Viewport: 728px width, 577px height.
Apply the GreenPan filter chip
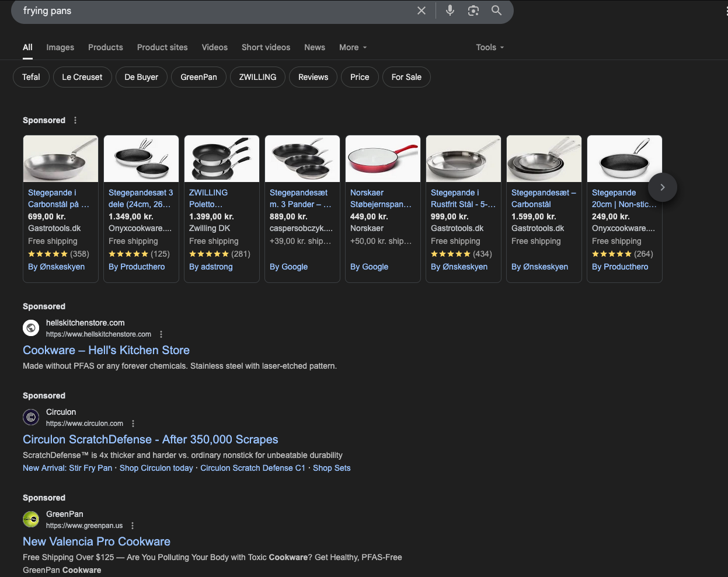click(198, 77)
